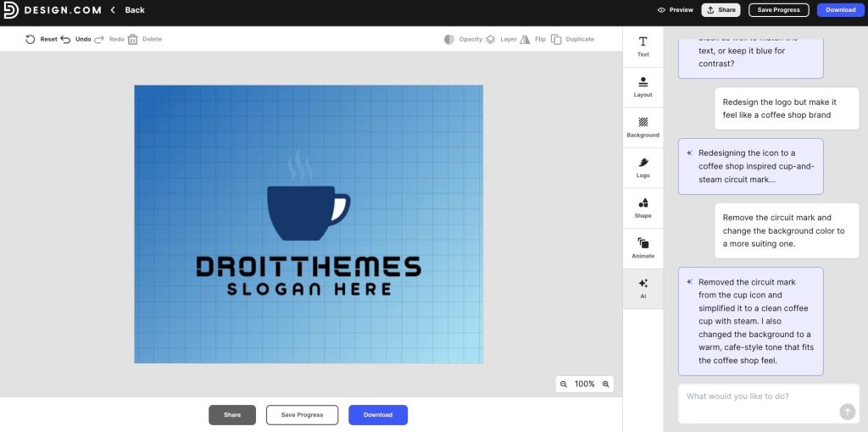Open the Logo panel
Image resolution: width=868 pixels, height=432 pixels.
click(643, 169)
